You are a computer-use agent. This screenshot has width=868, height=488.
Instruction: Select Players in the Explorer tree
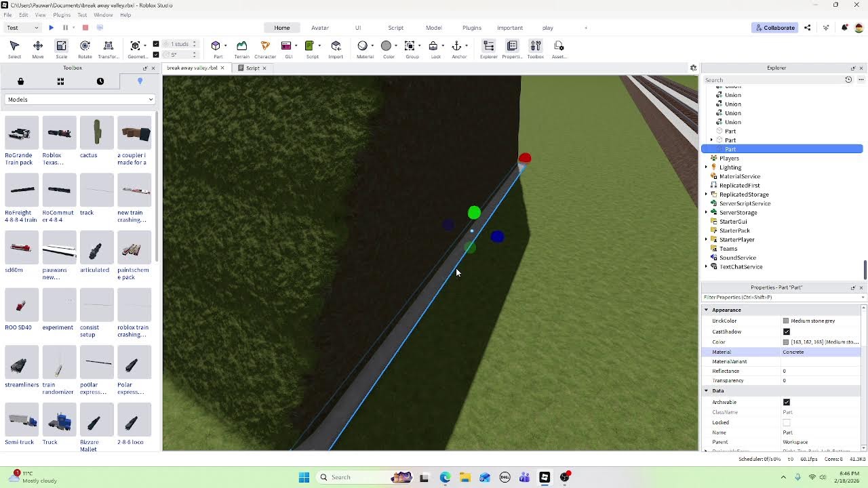coord(729,159)
